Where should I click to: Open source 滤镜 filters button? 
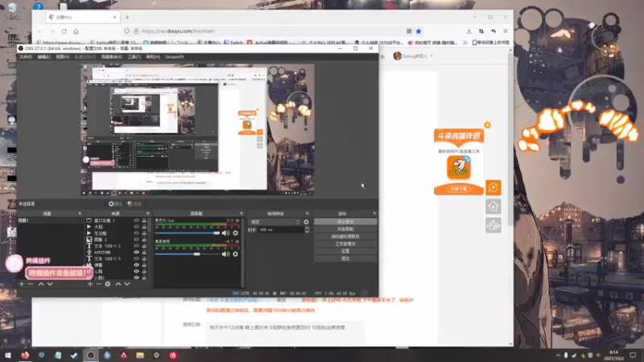pos(134,204)
